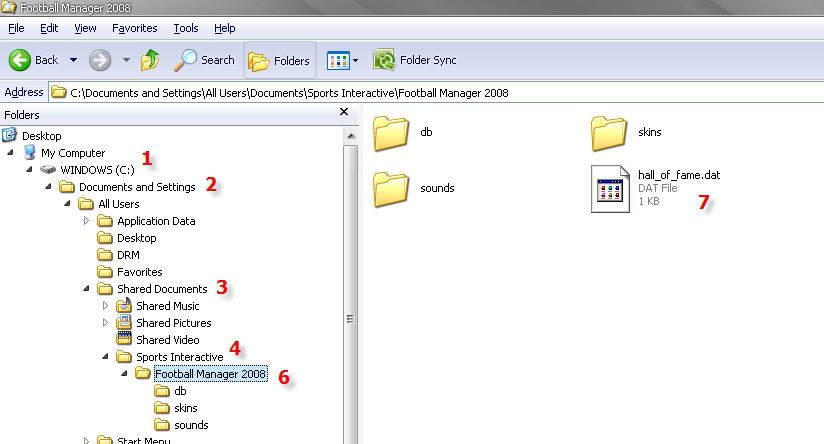The width and height of the screenshot is (824, 444).
Task: Click the C: drive icon in tree
Action: (48, 169)
